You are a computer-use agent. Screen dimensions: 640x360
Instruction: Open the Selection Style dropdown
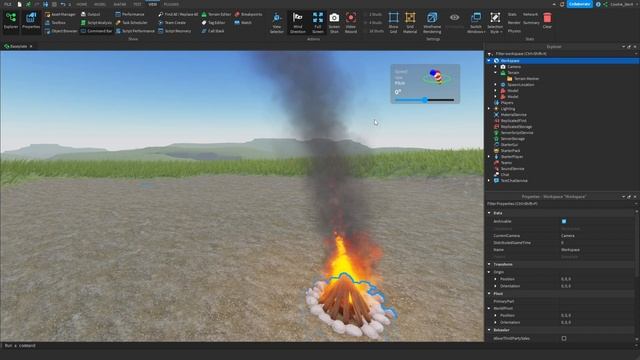coord(495,23)
